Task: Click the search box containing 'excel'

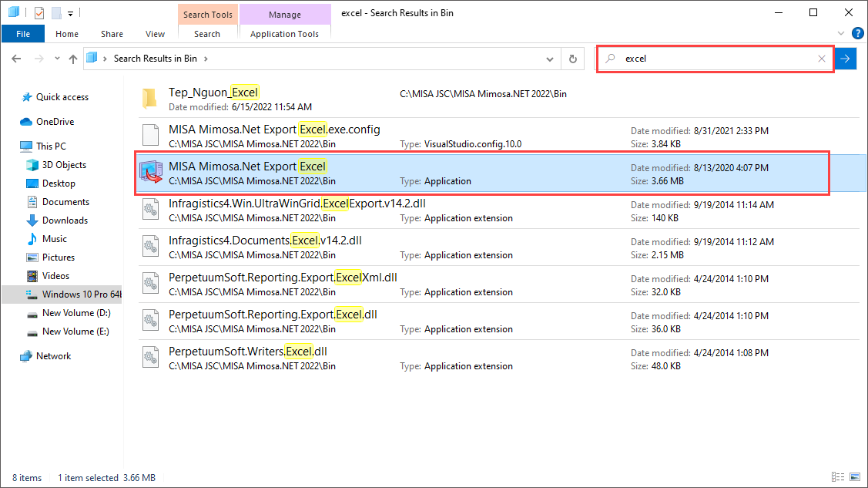Action: point(715,59)
